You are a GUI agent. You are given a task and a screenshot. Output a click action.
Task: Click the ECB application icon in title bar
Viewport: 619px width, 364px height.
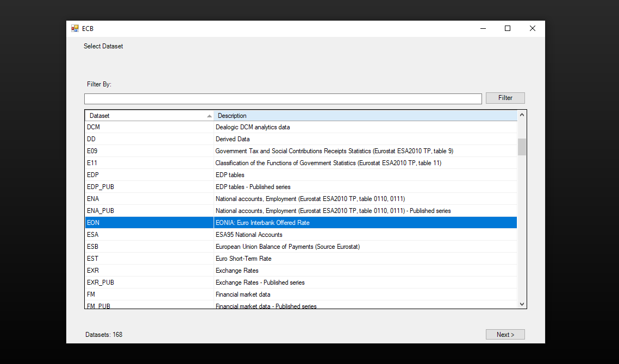click(x=75, y=29)
